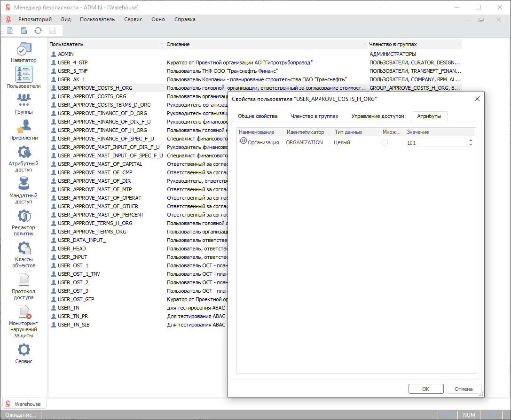The image size is (511, 420).
Task: Switch to Членство в группах tab
Action: (314, 116)
